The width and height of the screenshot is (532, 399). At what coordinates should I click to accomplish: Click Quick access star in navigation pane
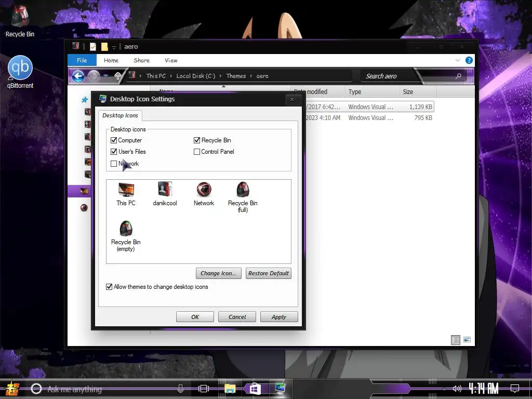[85, 99]
